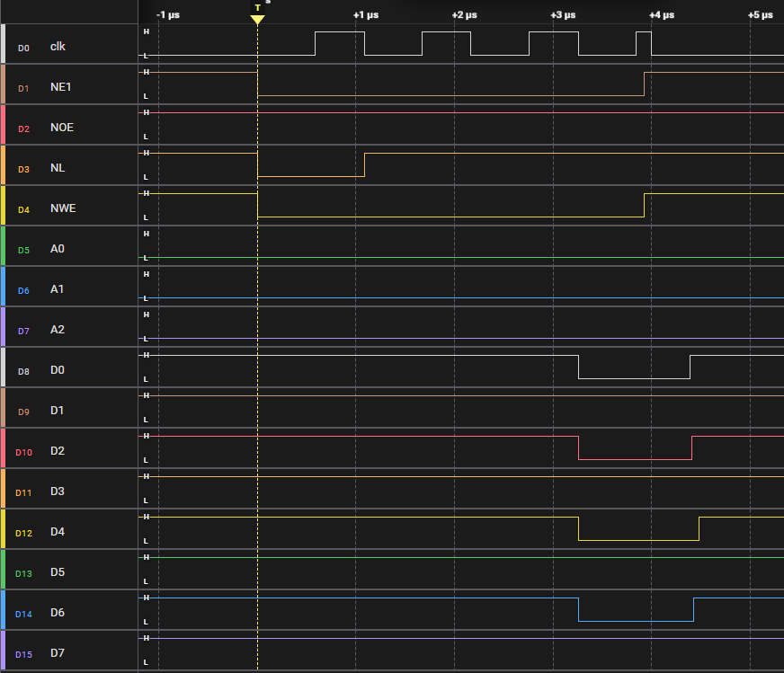Click the +5 µs ruler label

[x=761, y=15]
